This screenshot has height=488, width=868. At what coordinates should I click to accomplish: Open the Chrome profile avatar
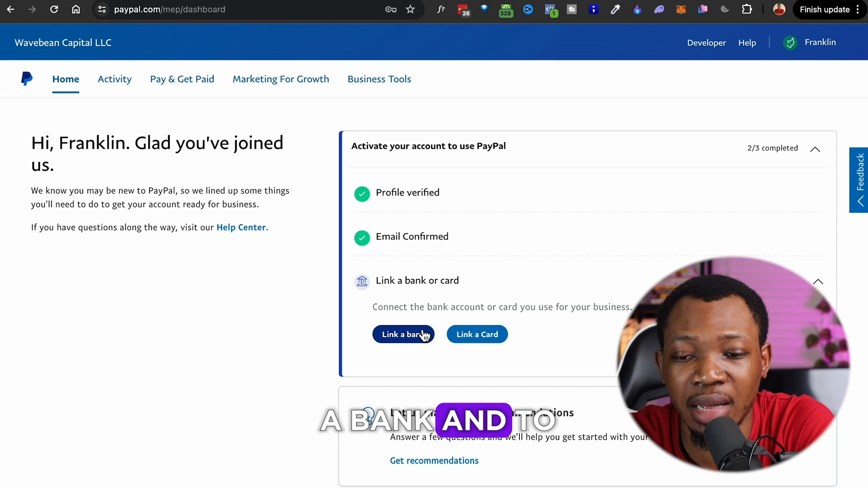[x=779, y=9]
